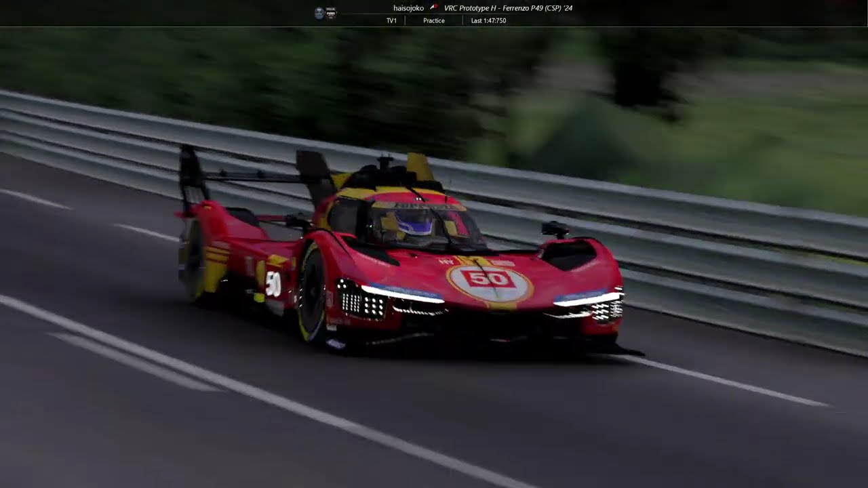The height and width of the screenshot is (488, 868).
Task: Click the car name VRC Prototype H - Ferrenzo P49
Action: (494, 8)
